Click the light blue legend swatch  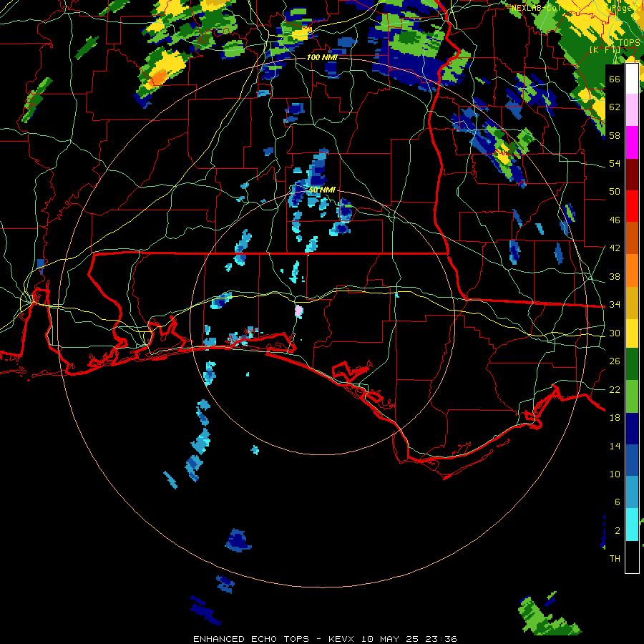click(632, 492)
